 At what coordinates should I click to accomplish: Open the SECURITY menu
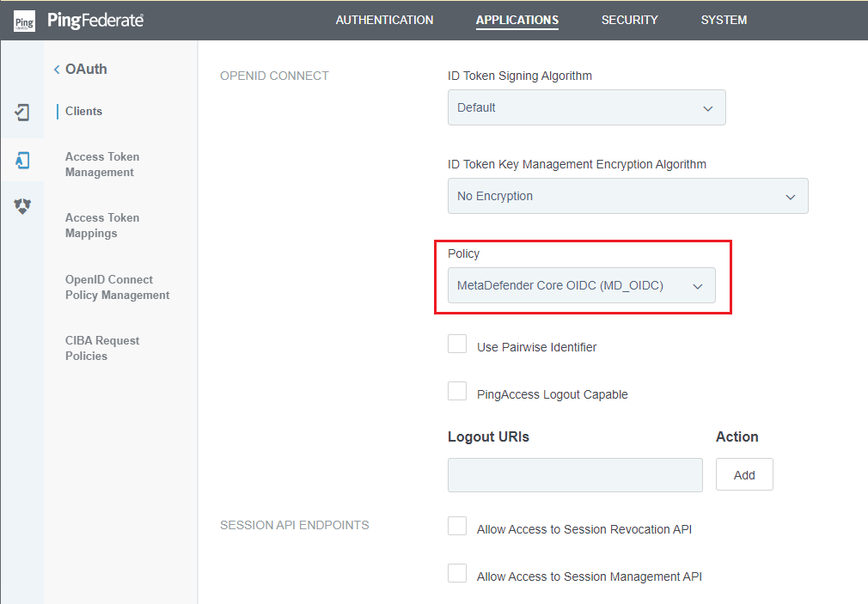pyautogui.click(x=629, y=20)
